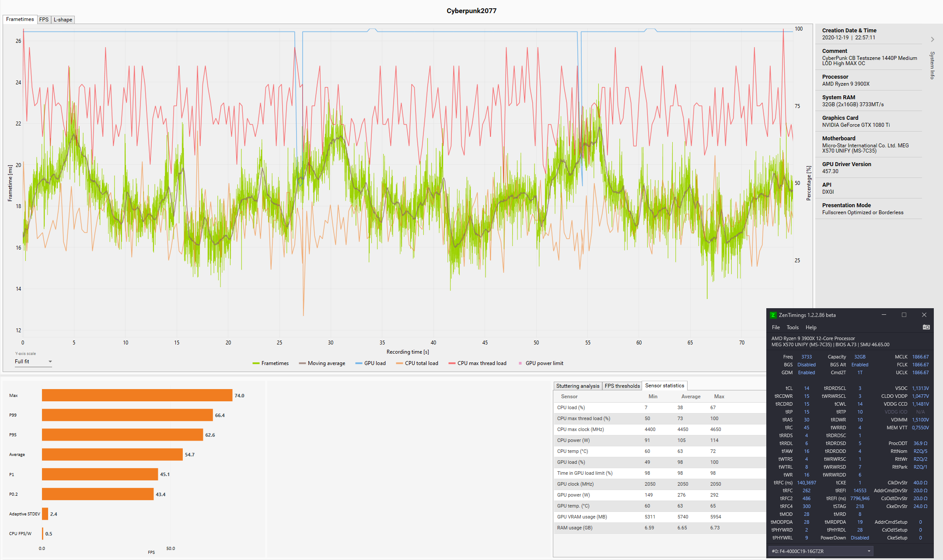Click the ZenTimings screenshot camera icon
Viewport: 943px width, 560px height.
point(926,327)
